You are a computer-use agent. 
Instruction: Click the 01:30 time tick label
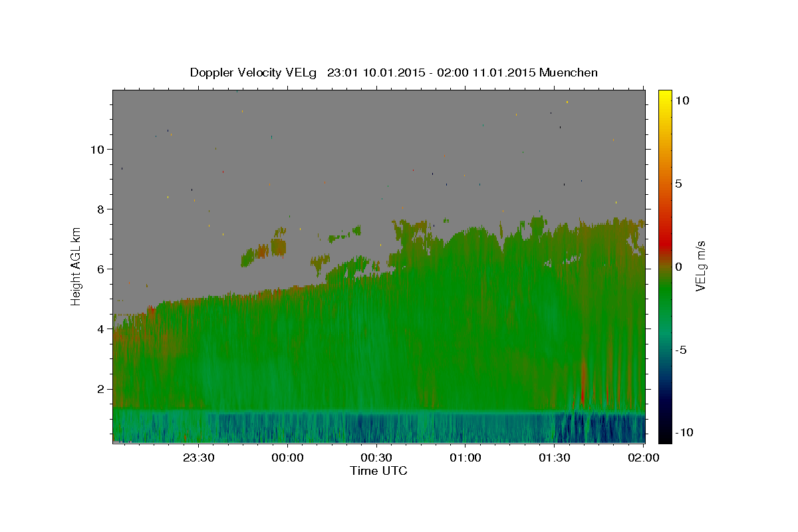pyautogui.click(x=555, y=458)
